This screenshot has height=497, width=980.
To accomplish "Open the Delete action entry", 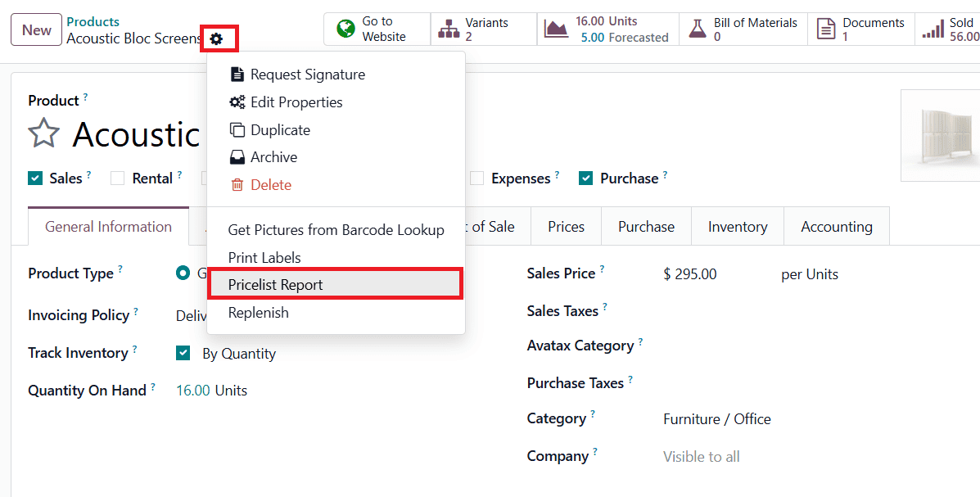I will 270,184.
